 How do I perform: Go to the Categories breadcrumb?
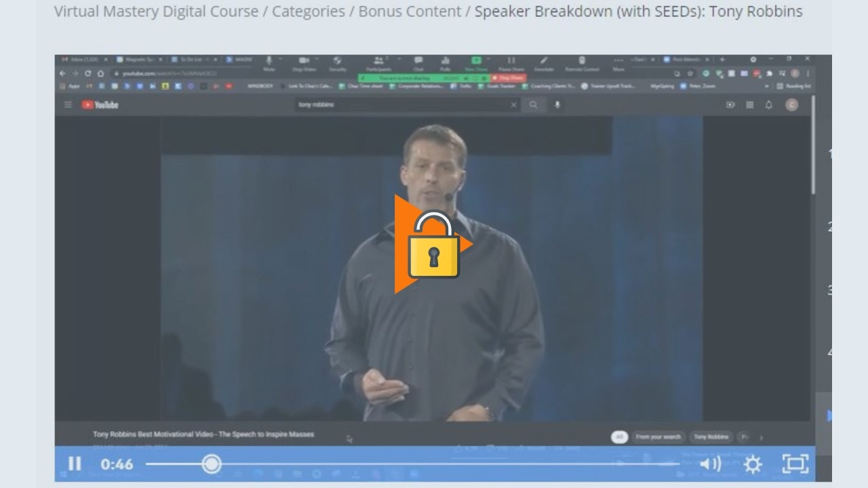(308, 12)
